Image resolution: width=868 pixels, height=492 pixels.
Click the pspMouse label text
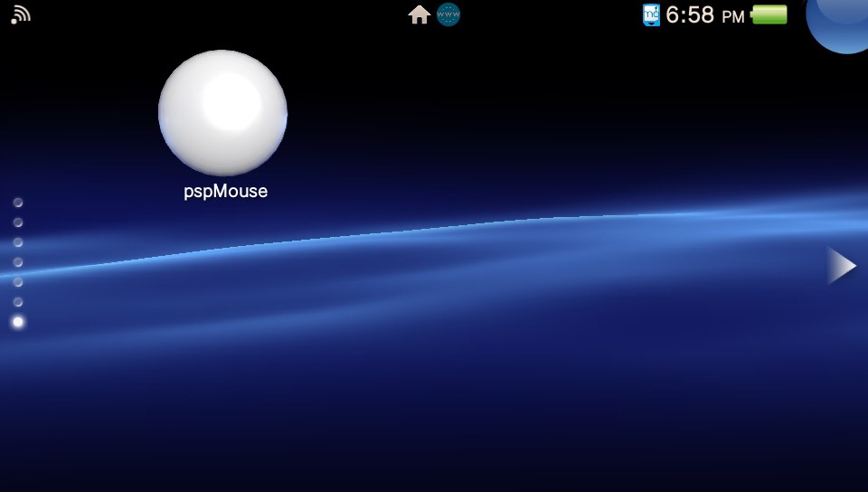click(x=225, y=192)
